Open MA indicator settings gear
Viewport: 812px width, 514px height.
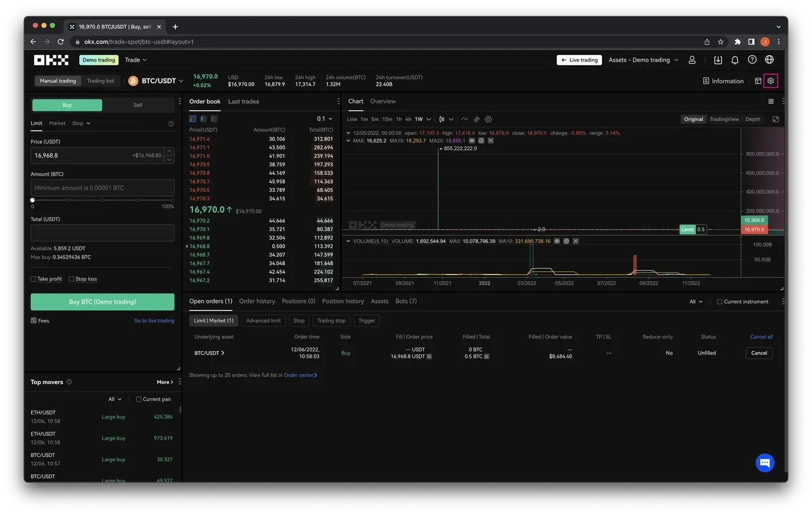481,141
